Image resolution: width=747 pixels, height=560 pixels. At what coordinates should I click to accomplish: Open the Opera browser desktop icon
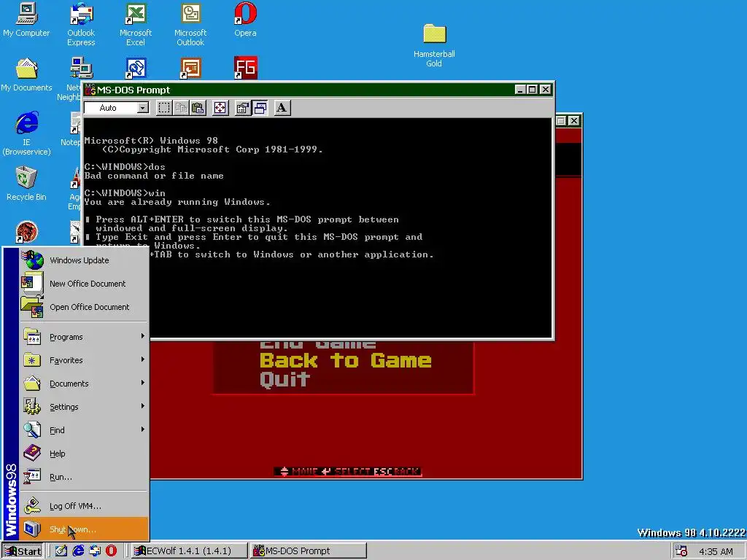click(245, 20)
